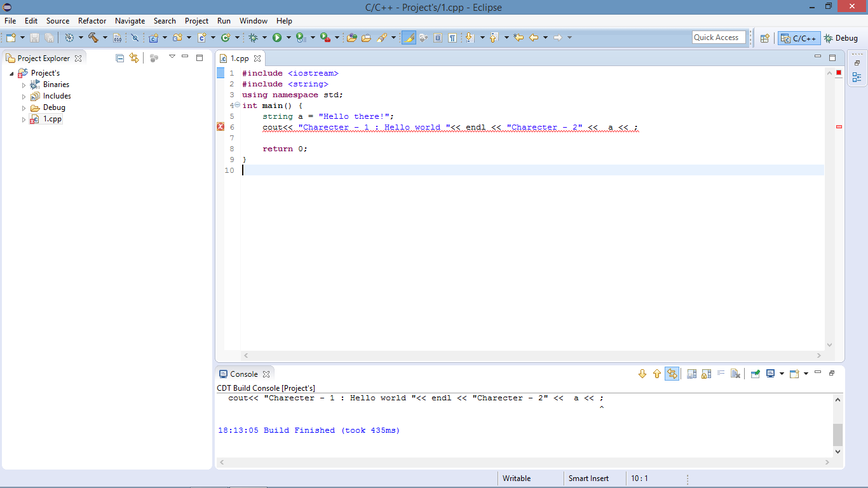Select the Debug folder in tree
The height and width of the screenshot is (488, 868).
[54, 107]
